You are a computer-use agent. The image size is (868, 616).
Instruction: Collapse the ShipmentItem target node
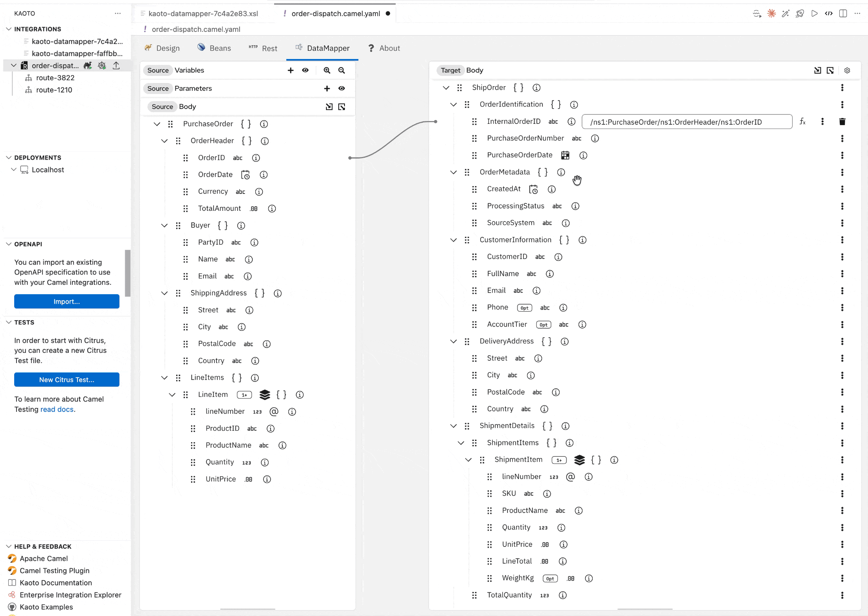point(468,460)
